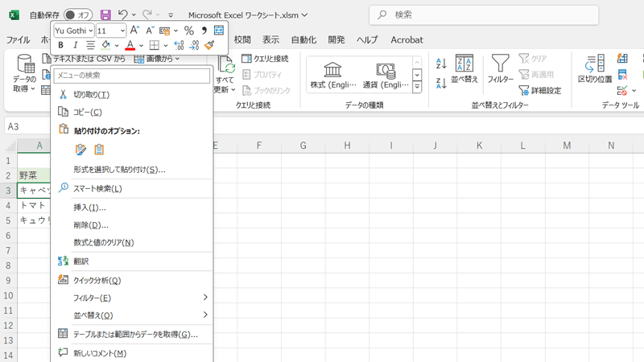This screenshot has width=644, height=362.
Task: Click the purple Save disk icon
Action: [105, 15]
